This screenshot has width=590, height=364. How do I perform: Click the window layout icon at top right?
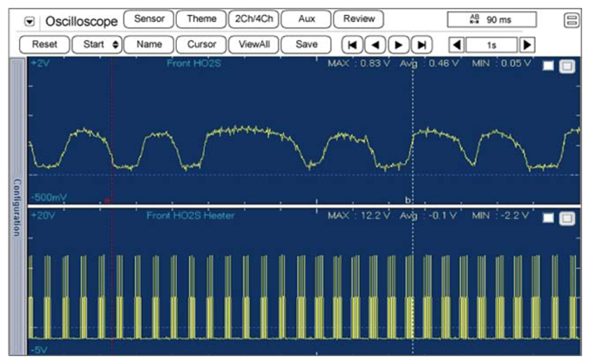[x=572, y=19]
